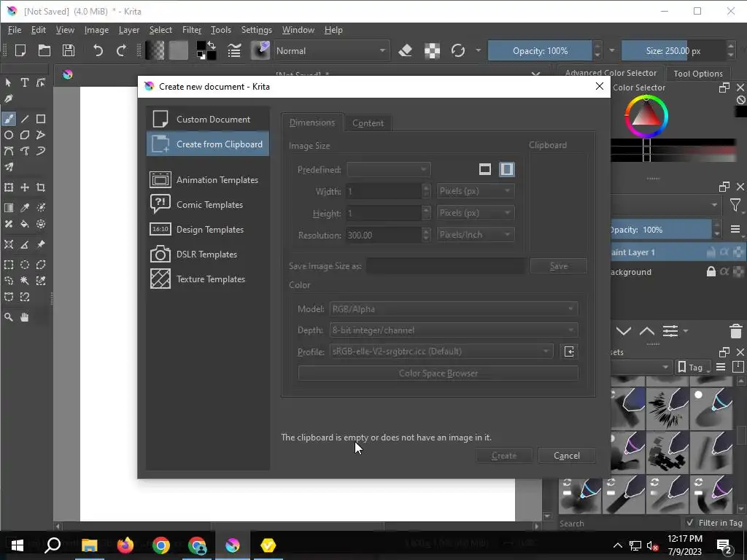Click the Create button

[x=503, y=456]
